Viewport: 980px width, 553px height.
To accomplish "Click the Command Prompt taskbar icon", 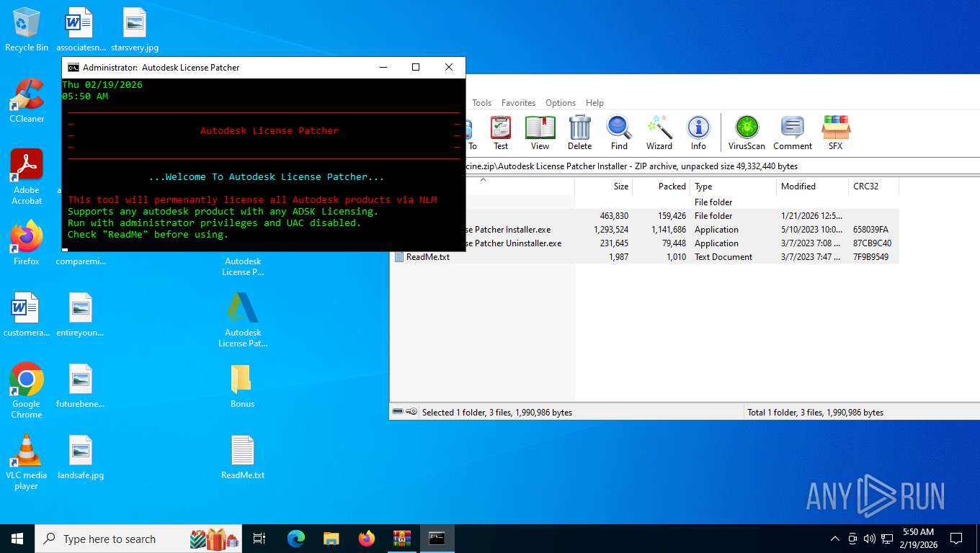I will (x=437, y=539).
